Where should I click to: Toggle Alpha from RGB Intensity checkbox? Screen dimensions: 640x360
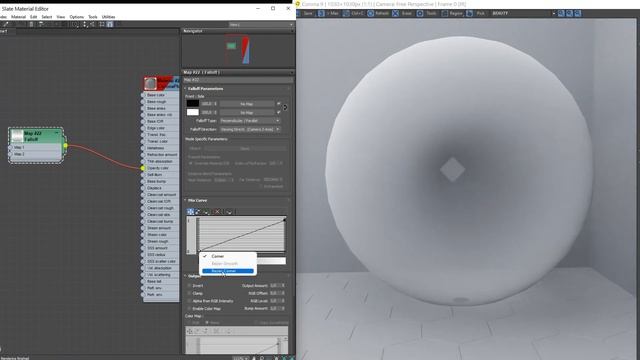pos(189,301)
